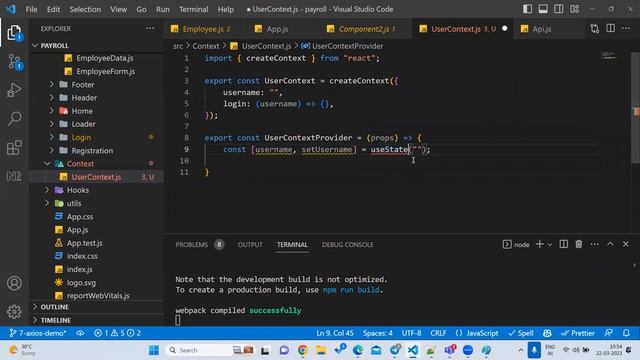Open the Selection menu
Screen dimensions: 640x360
[x=85, y=9]
